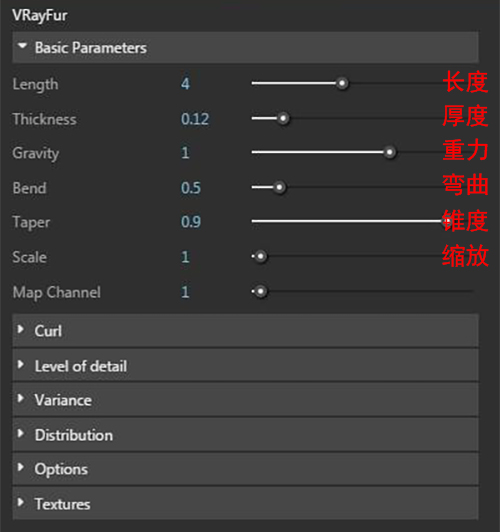Click the Thickness slider handle
500x532 pixels.
283,118
